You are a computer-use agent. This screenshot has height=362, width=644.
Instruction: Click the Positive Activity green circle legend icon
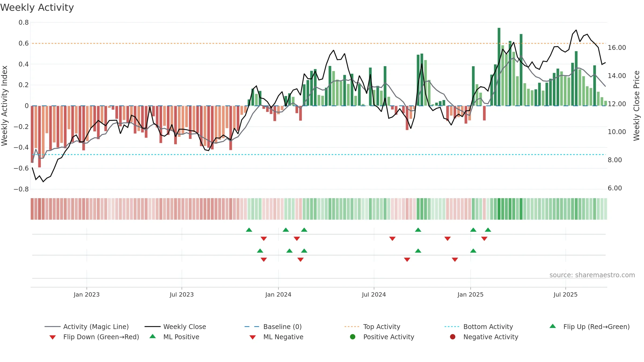pos(353,337)
